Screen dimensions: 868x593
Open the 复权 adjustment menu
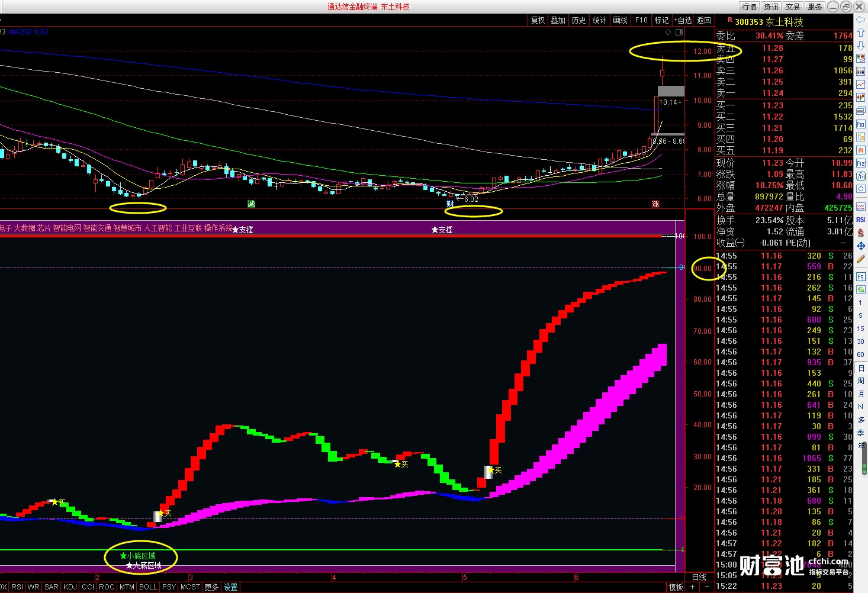point(538,20)
